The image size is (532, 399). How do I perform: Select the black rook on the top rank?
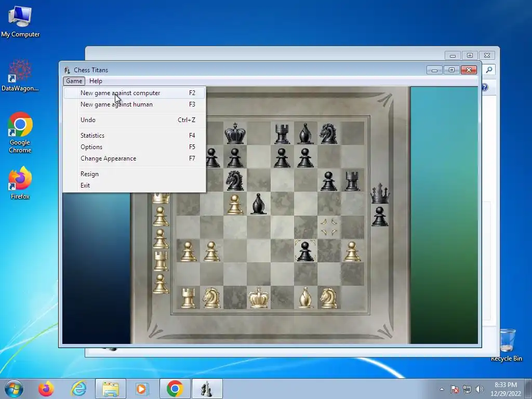282,134
